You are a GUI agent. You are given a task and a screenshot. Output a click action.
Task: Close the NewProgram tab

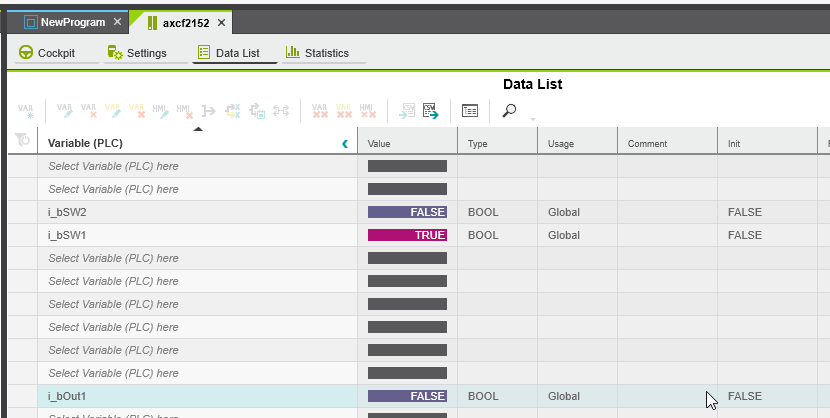coord(118,22)
